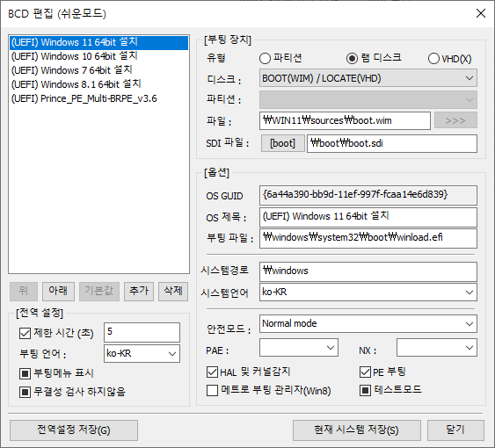
Task: Open the PAE dropdown
Action: [x=299, y=348]
